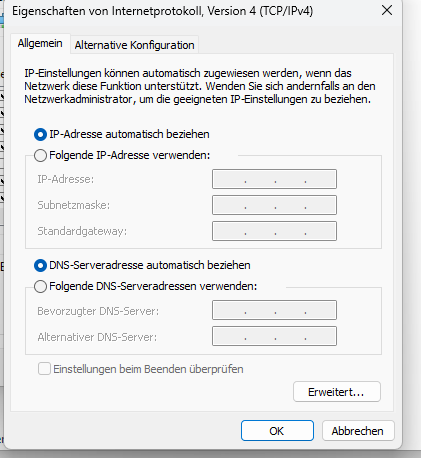The image size is (421, 458).
Task: Click the last octet of Subnetzmaske field
Action: click(x=321, y=205)
